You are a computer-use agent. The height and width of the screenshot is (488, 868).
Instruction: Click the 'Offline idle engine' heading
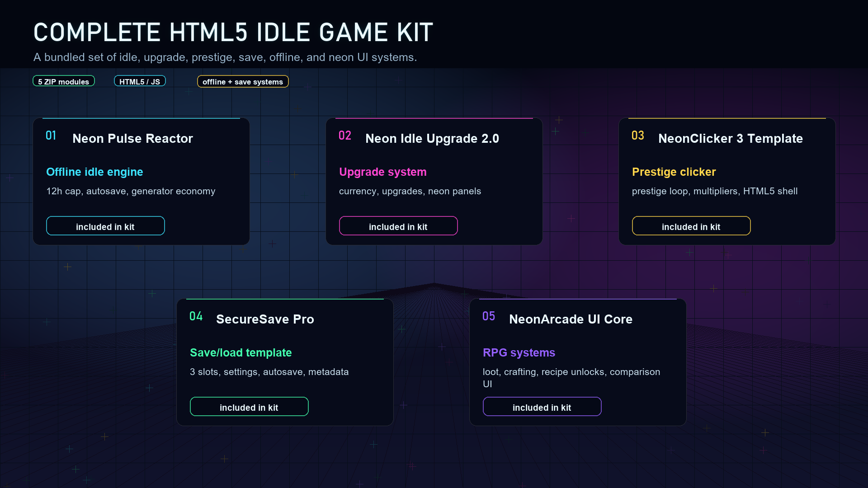pos(94,172)
